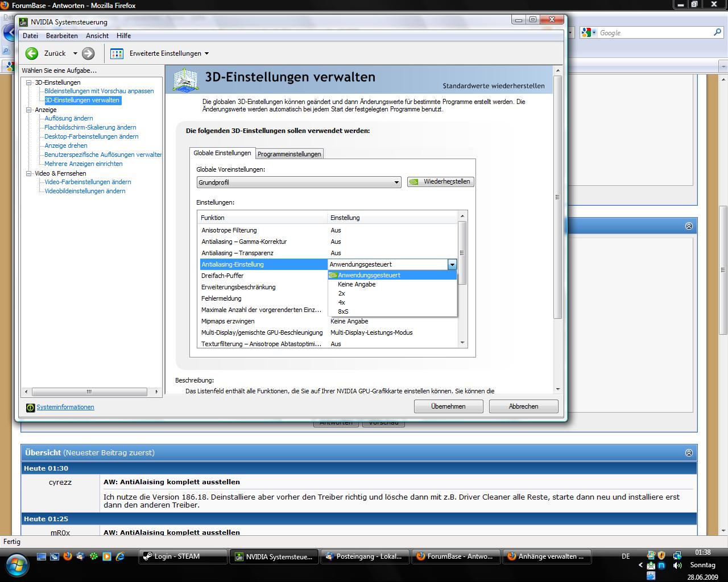Click the NVIDIA Systemsteuerung title icon
728x582 pixels.
click(23, 22)
